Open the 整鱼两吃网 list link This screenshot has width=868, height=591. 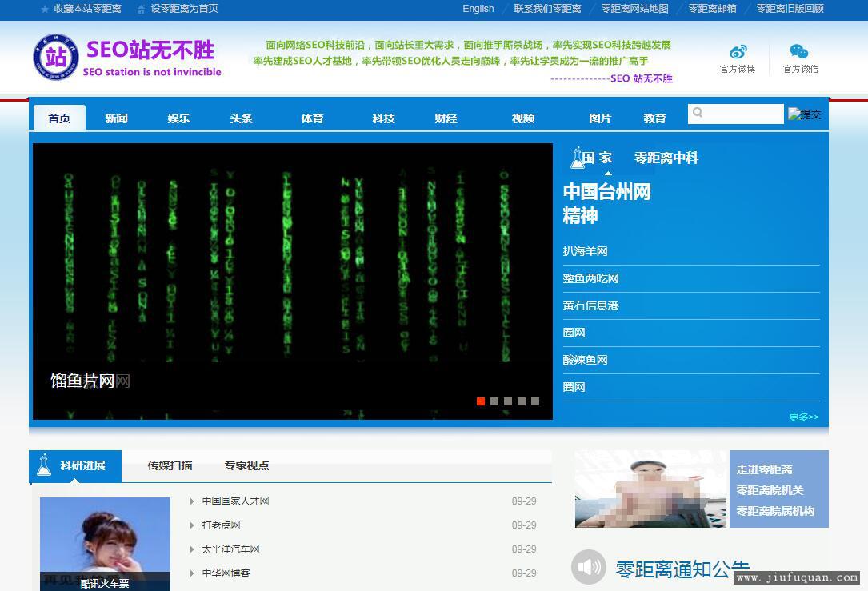click(590, 278)
